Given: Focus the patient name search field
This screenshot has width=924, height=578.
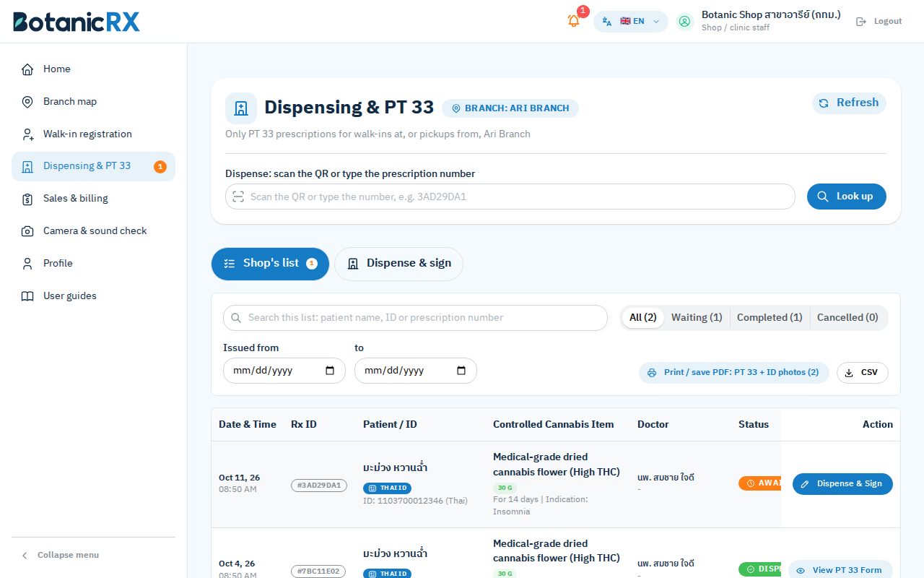Looking at the screenshot, I should 415,318.
